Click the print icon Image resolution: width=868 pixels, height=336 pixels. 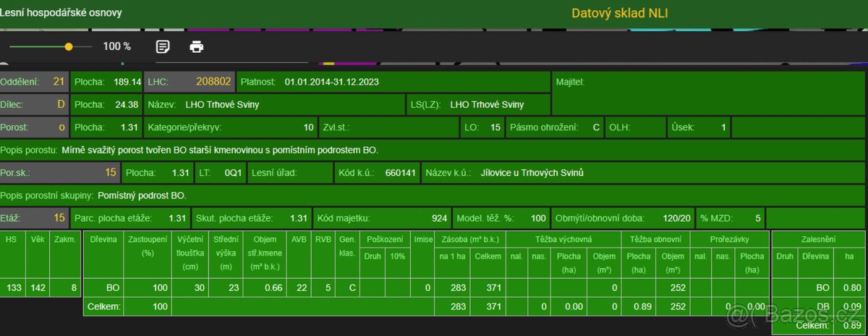pos(197,47)
